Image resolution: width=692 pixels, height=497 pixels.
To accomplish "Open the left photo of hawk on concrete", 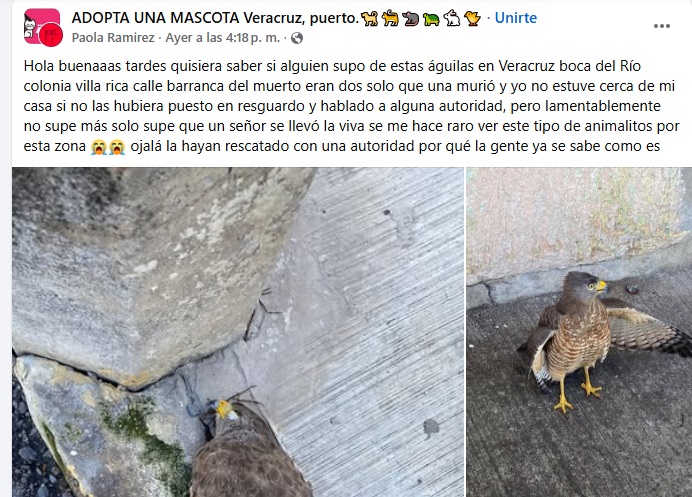I will [238, 332].
